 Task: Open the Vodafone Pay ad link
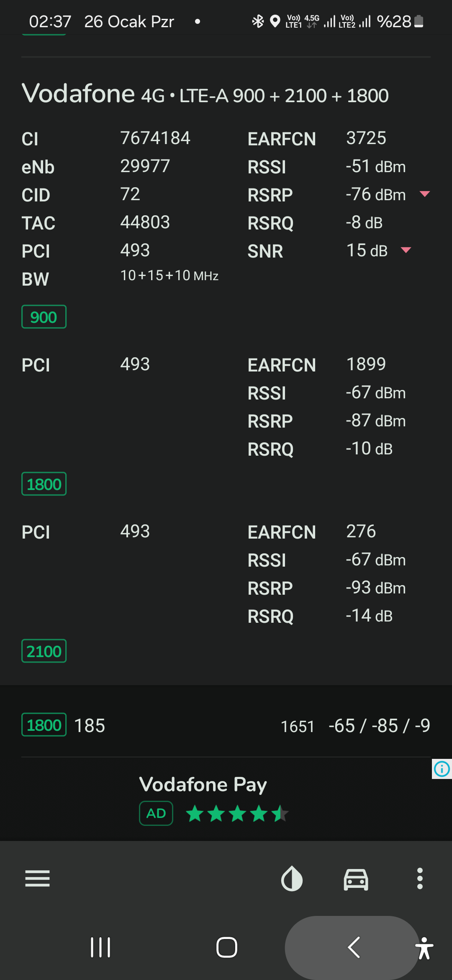click(x=203, y=784)
